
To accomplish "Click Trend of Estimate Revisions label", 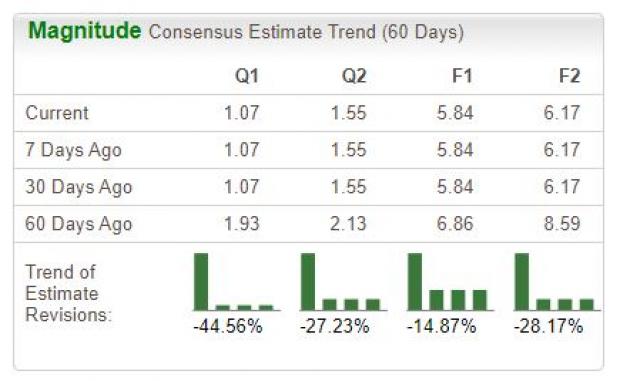I will (68, 293).
